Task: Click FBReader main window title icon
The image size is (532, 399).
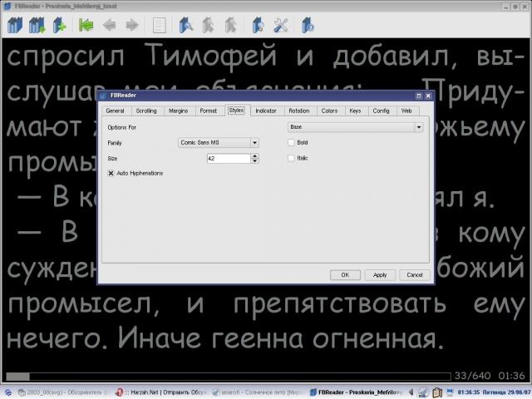Action: click(7, 6)
